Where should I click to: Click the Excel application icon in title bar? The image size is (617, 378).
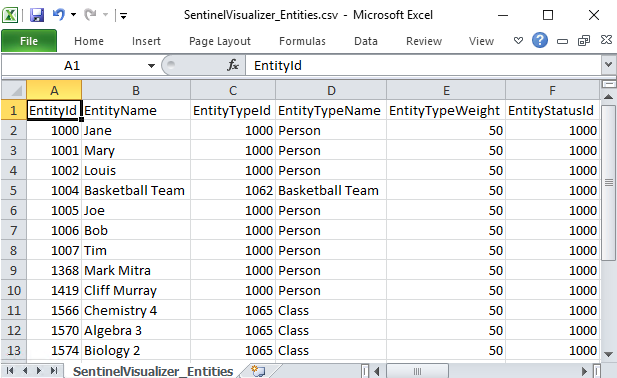pos(10,15)
